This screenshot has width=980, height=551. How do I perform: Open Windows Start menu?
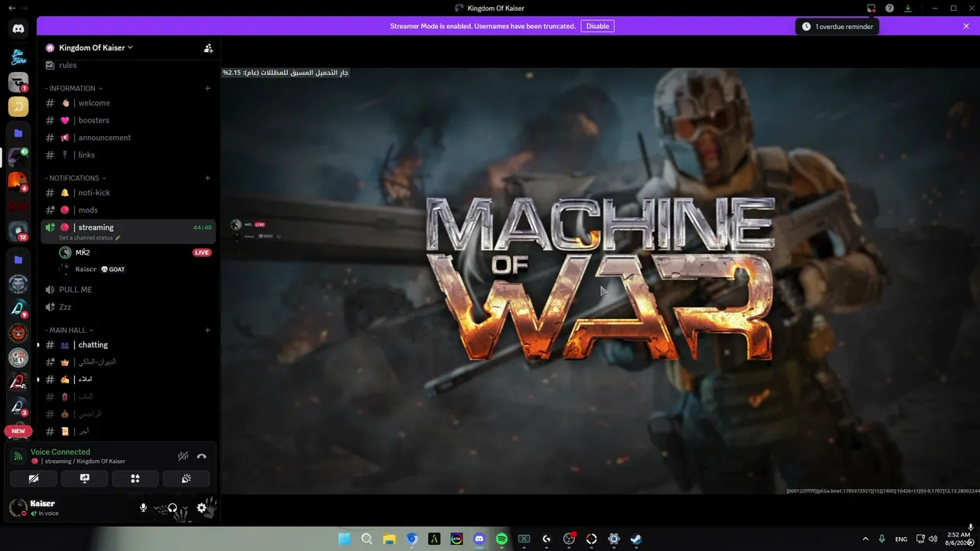[345, 539]
